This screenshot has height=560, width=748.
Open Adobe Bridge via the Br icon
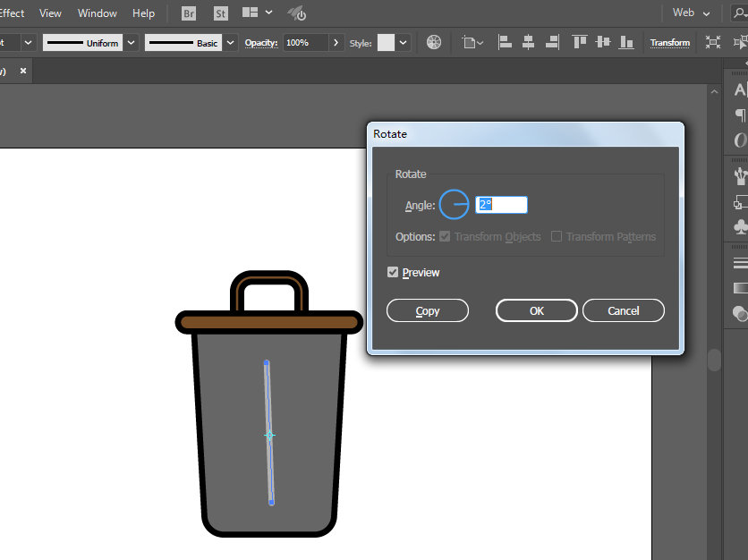[189, 13]
